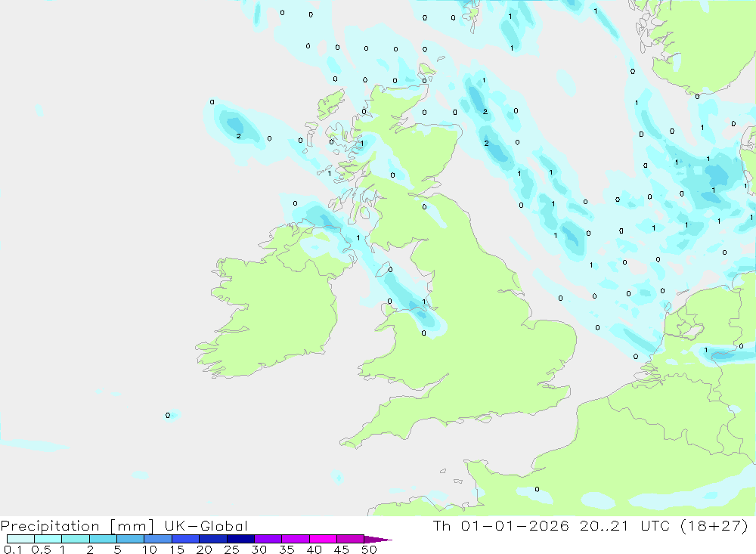Click the '(18+27)' forecast run label
The width and height of the screenshot is (756, 554).
[714, 525]
